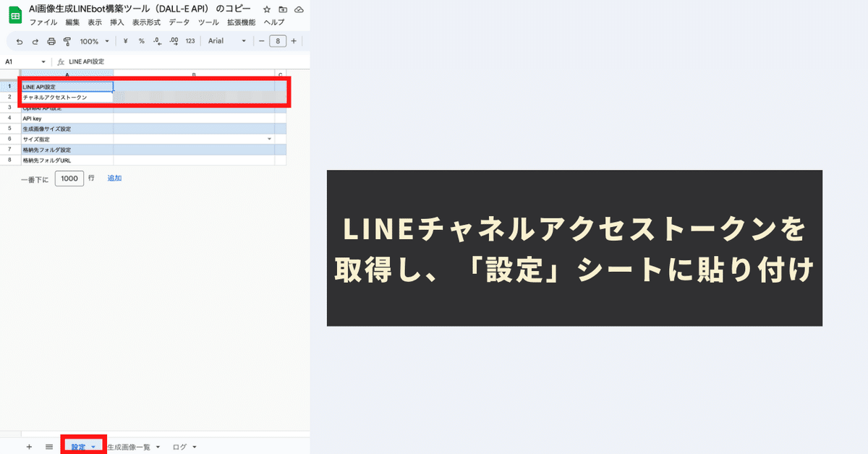Switch to the ログ sheet tab
The image size is (868, 454).
(178, 446)
